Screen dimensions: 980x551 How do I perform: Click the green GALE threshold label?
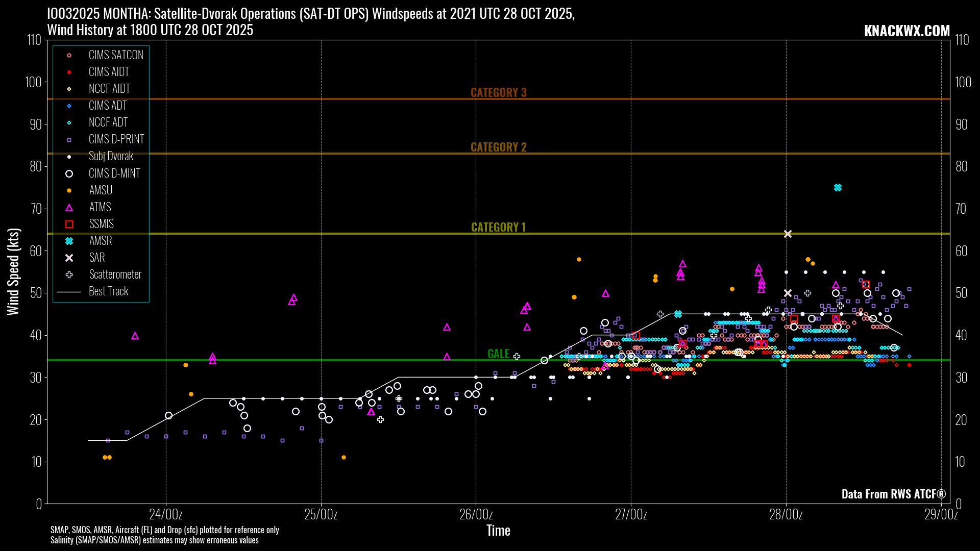(x=498, y=354)
